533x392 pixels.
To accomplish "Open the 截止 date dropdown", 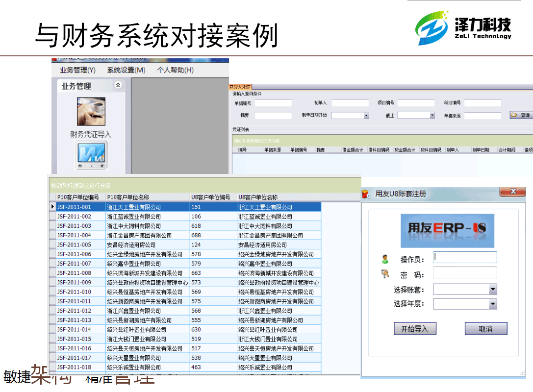I will 432,116.
